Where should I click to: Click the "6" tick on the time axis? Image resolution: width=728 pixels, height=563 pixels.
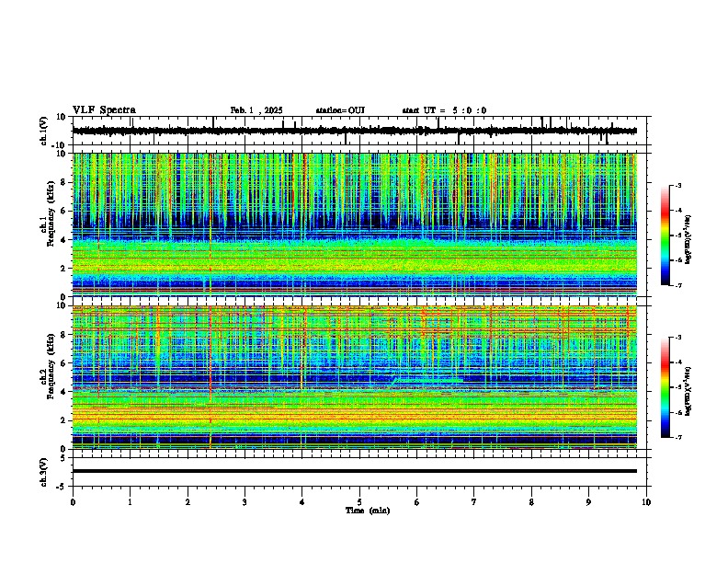416,502
